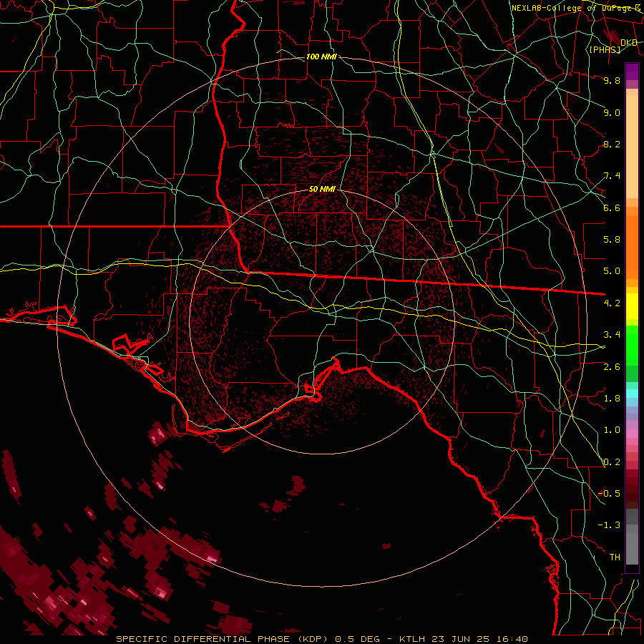
Task: Select the bright yellow band of the color scale
Action: pyautogui.click(x=632, y=306)
